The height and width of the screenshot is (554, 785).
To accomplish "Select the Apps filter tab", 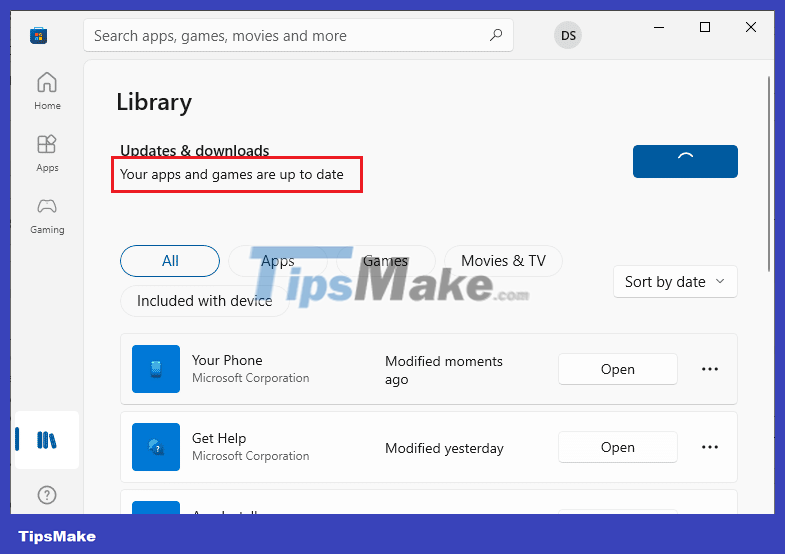I will coord(278,261).
